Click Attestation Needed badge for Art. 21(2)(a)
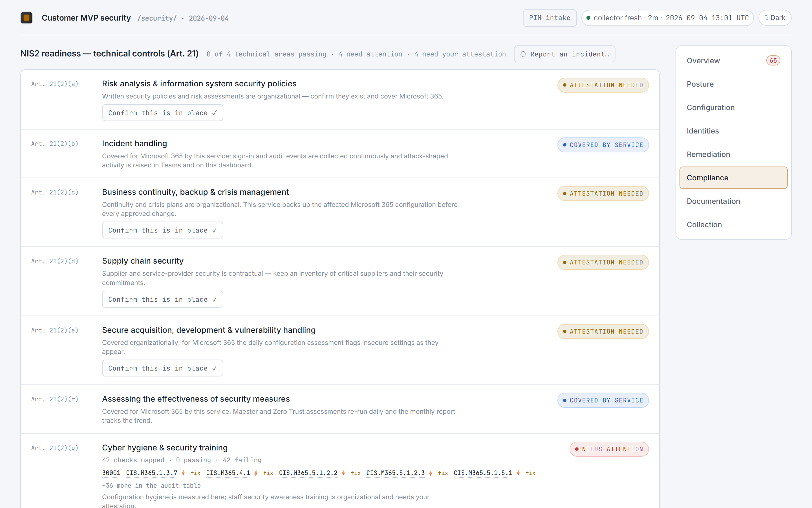Screen dimensions: 812x508 pyautogui.click(x=603, y=85)
